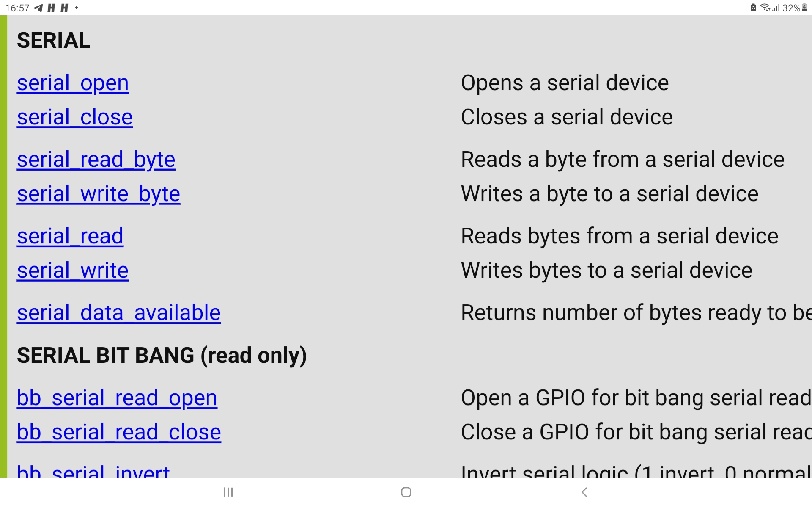The width and height of the screenshot is (812, 508).
Task: Tap the SERIAL BIT BANG heading
Action: point(162,356)
